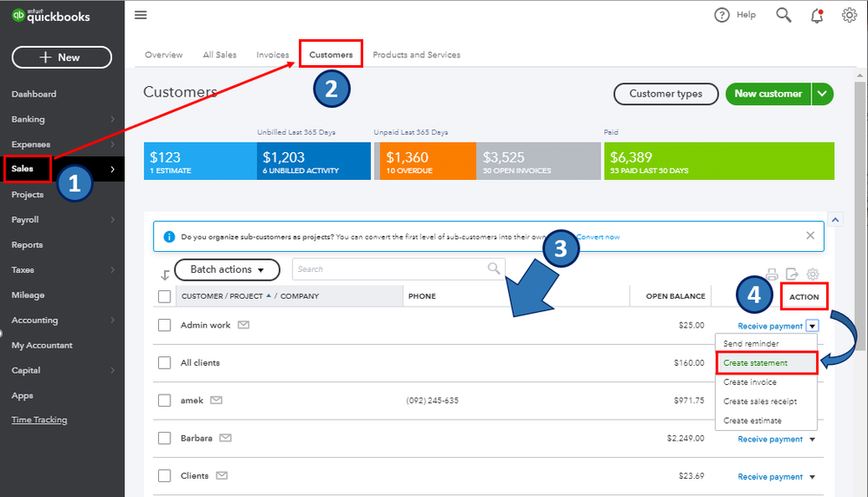The image size is (868, 497).
Task: Collapse the money bar section chevron
Action: pos(835,220)
